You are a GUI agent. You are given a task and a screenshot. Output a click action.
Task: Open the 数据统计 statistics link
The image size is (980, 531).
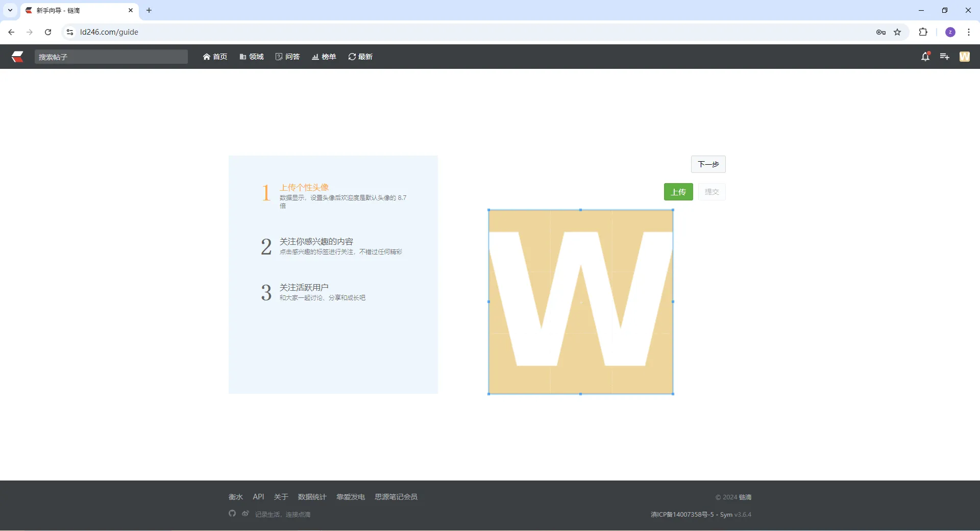(312, 497)
